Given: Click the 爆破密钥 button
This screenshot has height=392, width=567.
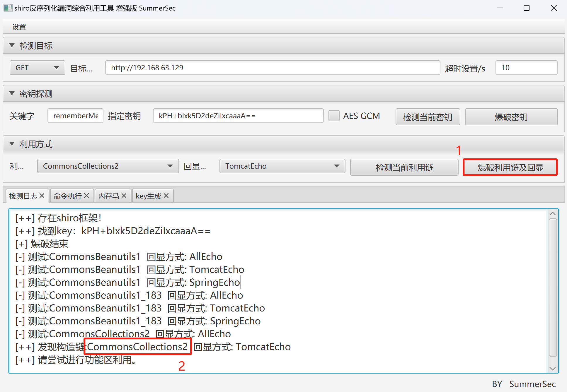Looking at the screenshot, I should click(511, 117).
